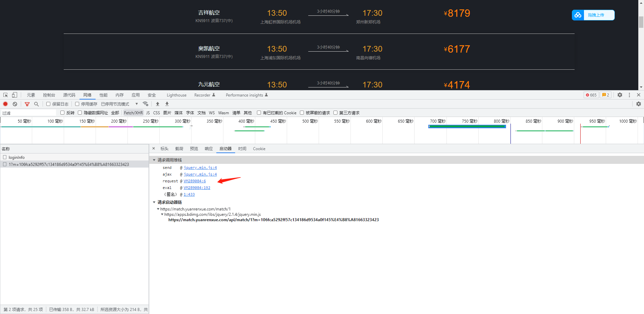Collapse the jquery.min.js initiator chain node
This screenshot has width=644, height=314.
pyautogui.click(x=162, y=214)
